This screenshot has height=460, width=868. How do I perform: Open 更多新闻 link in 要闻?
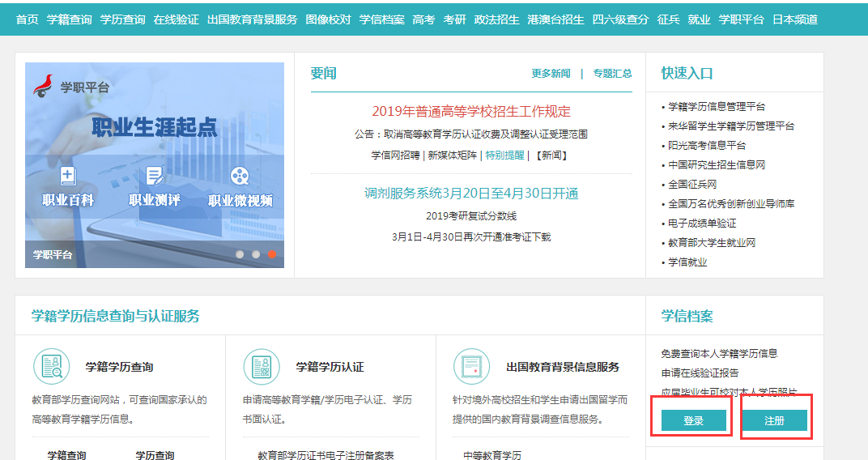click(x=551, y=74)
